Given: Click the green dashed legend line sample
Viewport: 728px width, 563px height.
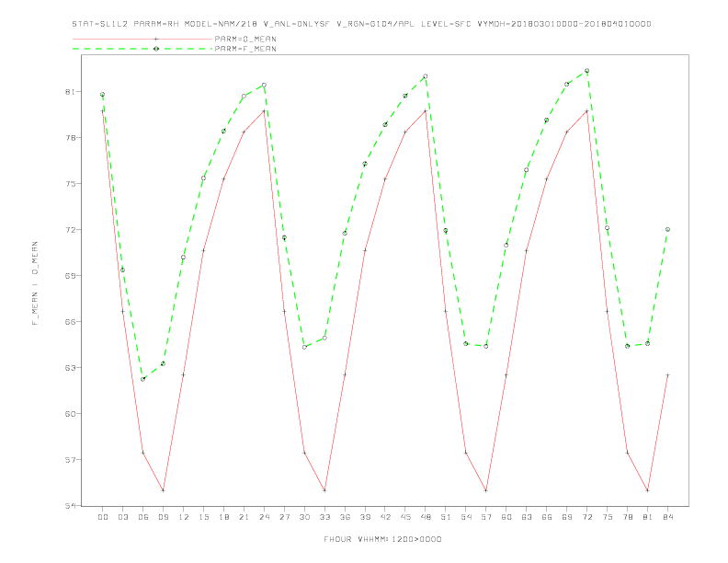Looking at the screenshot, I should 142,49.
